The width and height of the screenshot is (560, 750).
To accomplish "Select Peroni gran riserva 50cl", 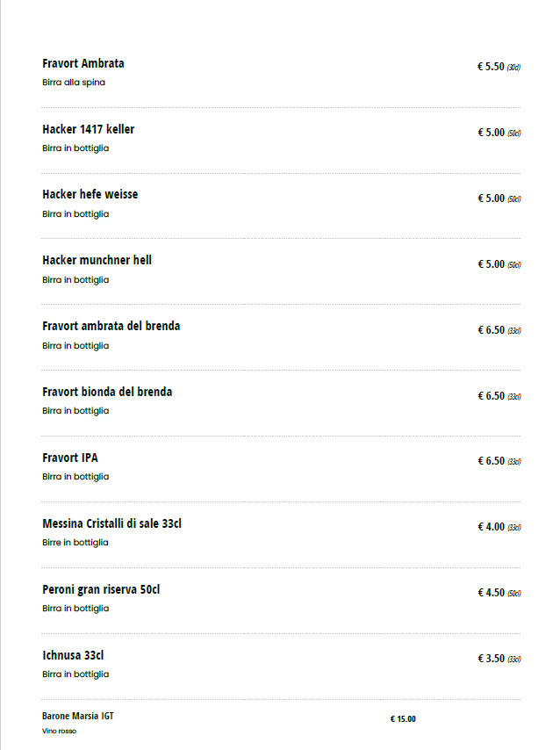I will coord(101,590).
